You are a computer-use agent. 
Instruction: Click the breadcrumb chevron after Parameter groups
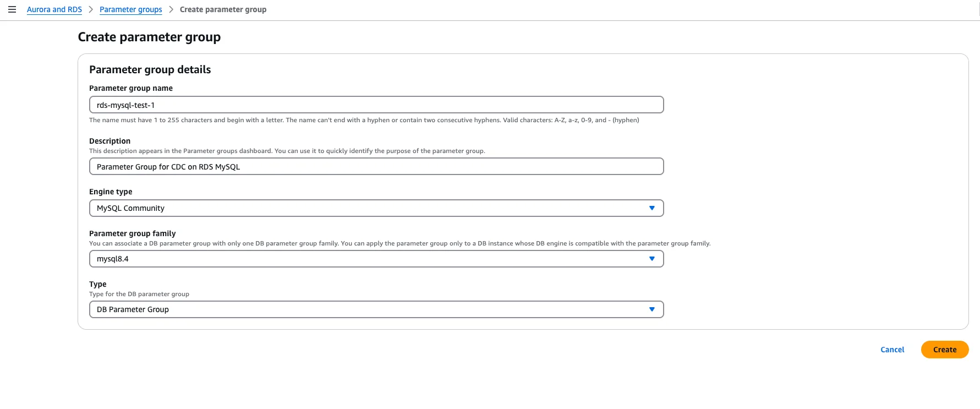pyautogui.click(x=171, y=9)
